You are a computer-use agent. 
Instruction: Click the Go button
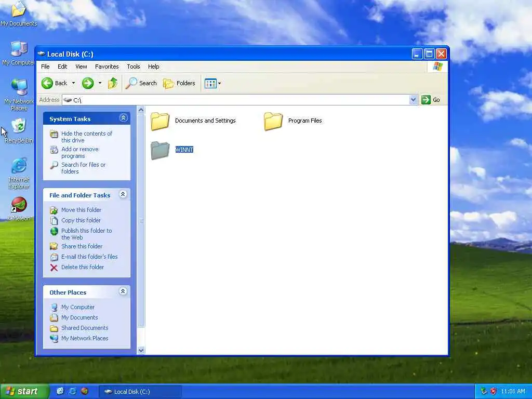431,100
